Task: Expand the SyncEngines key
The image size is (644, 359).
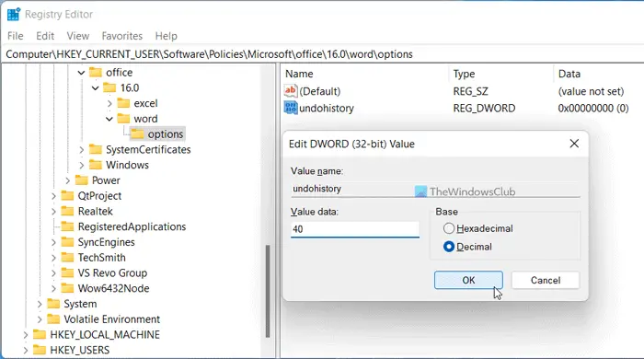Action: click(x=53, y=242)
